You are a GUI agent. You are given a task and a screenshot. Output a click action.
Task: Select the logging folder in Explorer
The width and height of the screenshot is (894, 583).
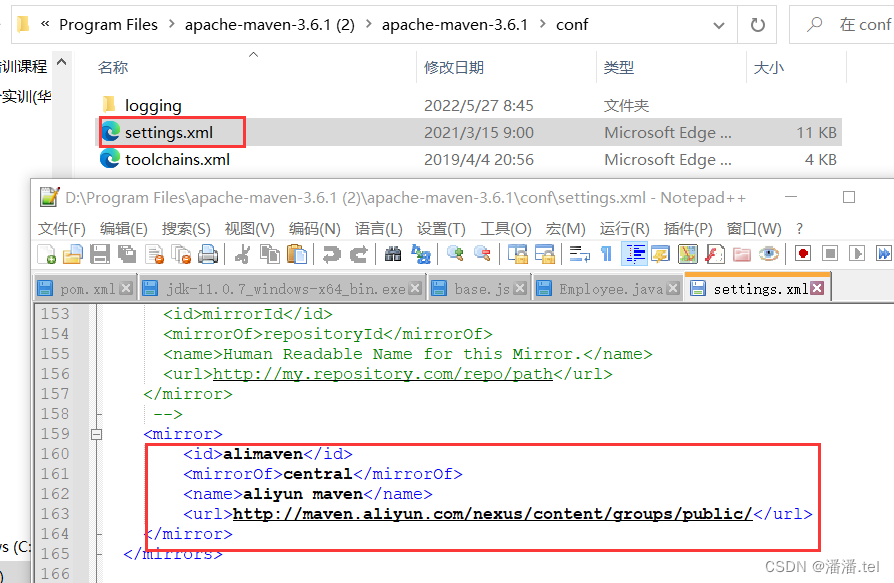[153, 105]
